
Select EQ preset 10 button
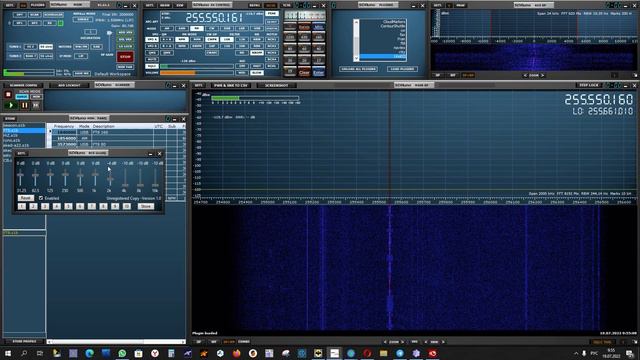[127, 206]
